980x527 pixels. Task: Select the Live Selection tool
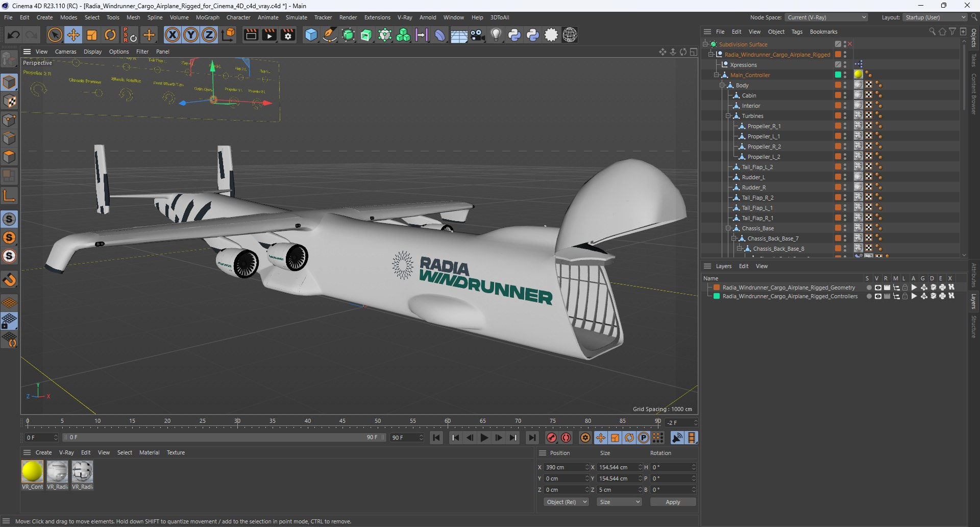[55, 35]
